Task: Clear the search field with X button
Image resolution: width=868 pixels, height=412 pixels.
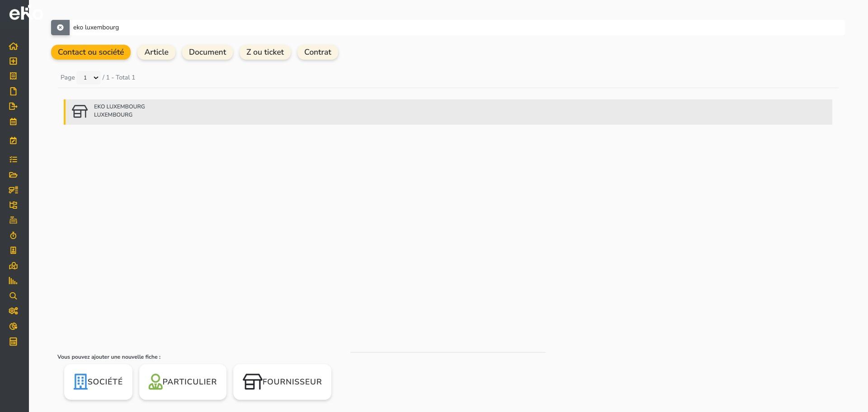Action: click(x=60, y=28)
